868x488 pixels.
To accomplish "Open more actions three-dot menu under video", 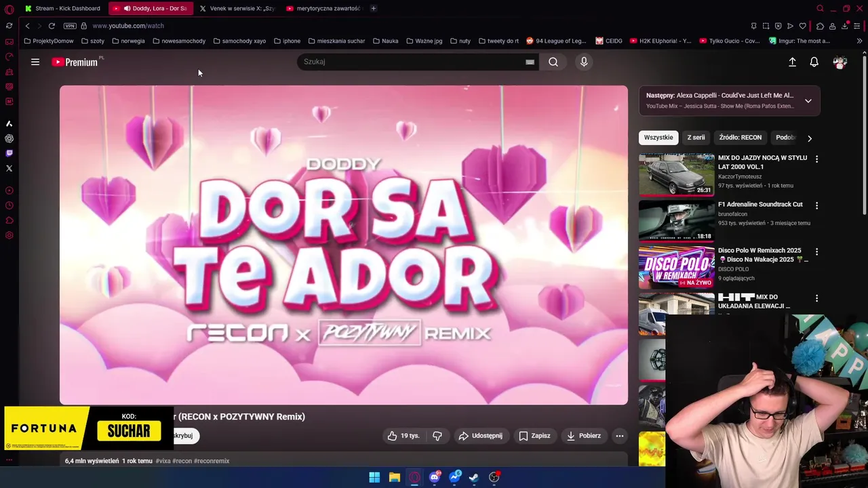I will pyautogui.click(x=620, y=436).
